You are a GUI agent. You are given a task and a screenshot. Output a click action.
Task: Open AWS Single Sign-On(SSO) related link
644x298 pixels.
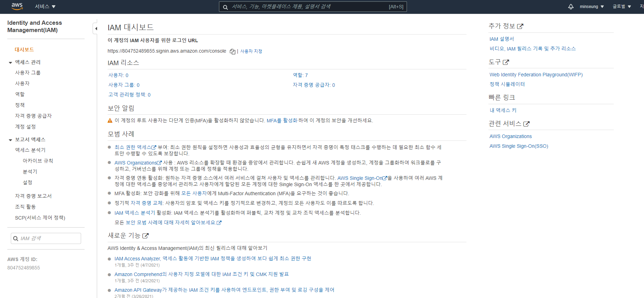point(519,146)
